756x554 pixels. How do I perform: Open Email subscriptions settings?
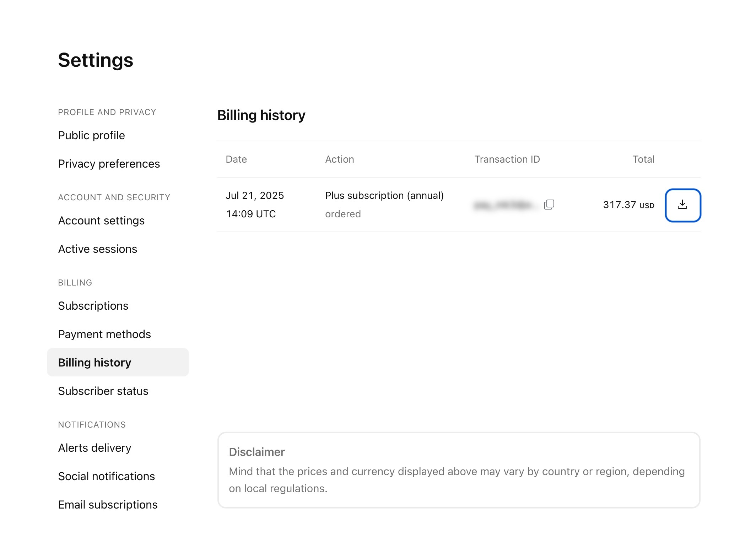108,505
